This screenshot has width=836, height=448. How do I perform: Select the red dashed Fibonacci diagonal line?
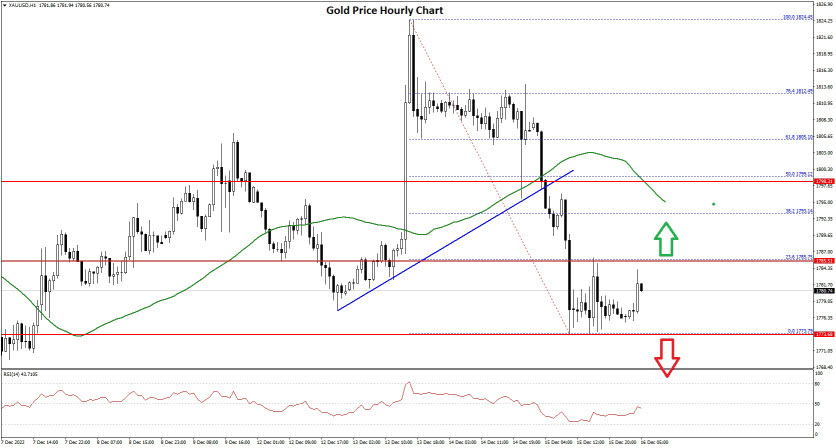point(490,176)
